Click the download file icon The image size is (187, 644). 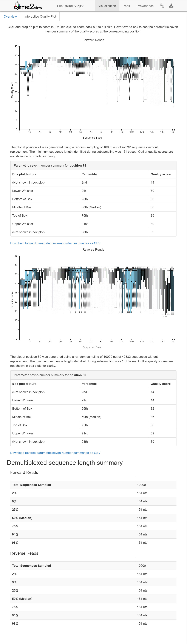click(171, 6)
